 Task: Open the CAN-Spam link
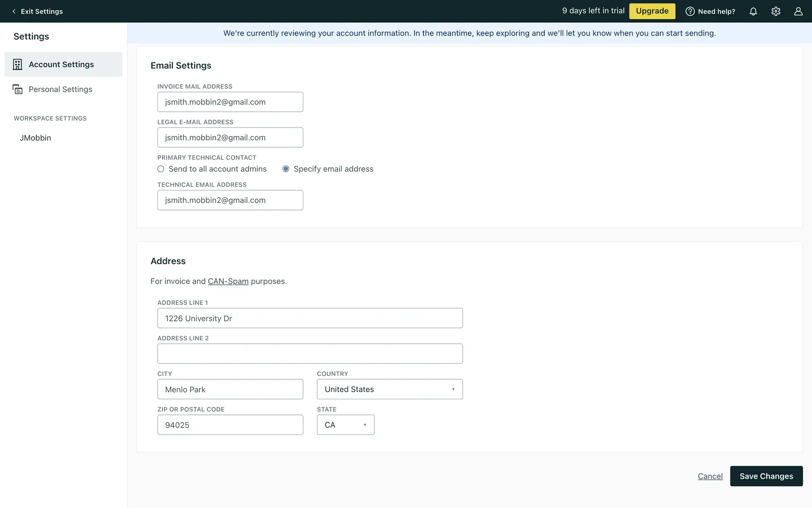coord(228,281)
